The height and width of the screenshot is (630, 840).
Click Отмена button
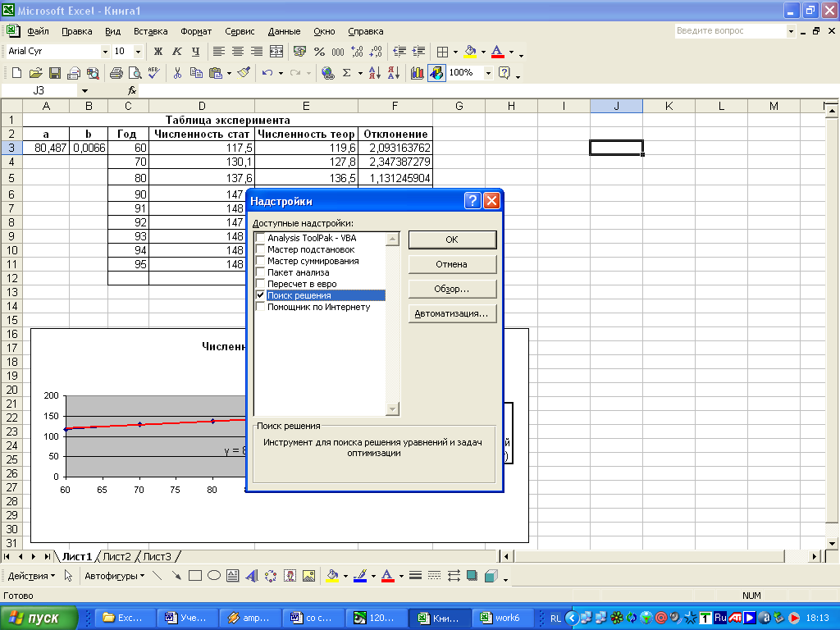[452, 264]
